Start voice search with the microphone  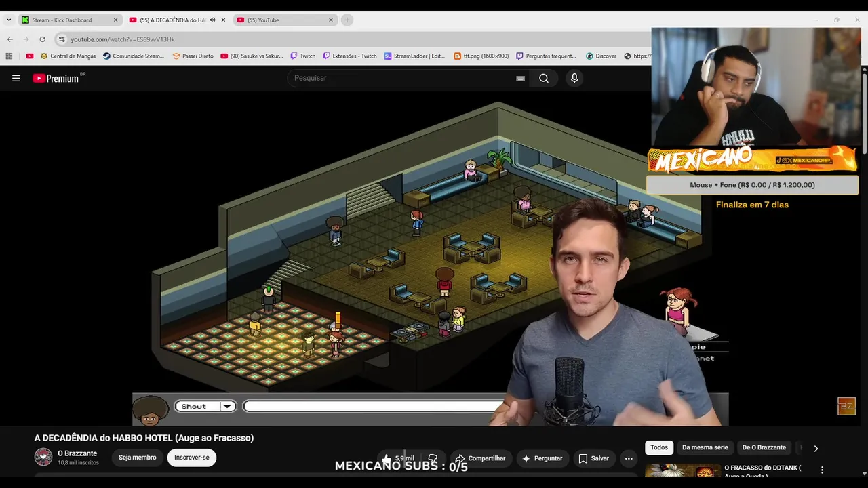pos(574,78)
